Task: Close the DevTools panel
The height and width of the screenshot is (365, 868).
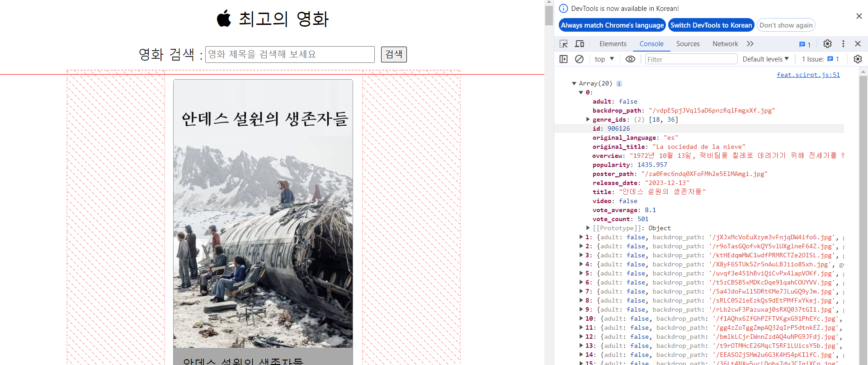Action: [858, 44]
